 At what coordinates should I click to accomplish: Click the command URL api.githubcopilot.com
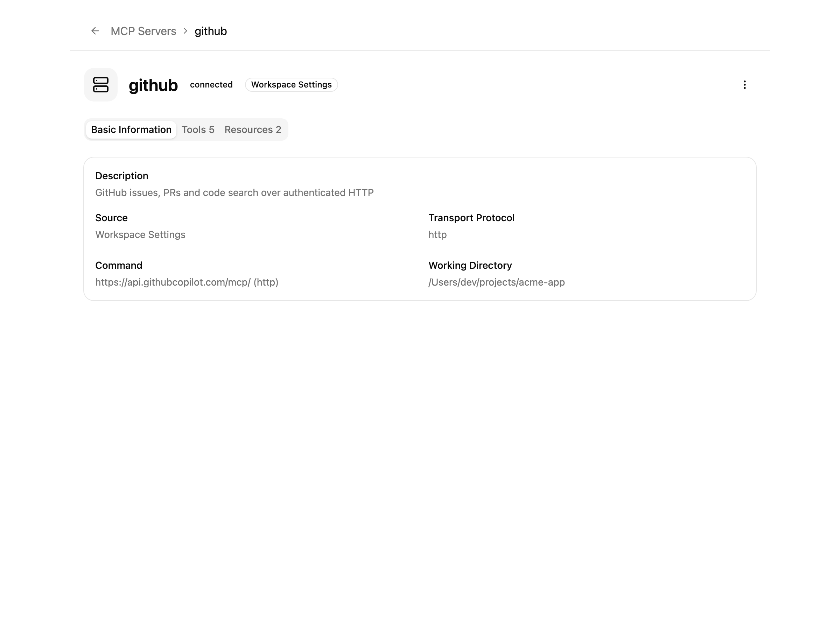tap(187, 282)
